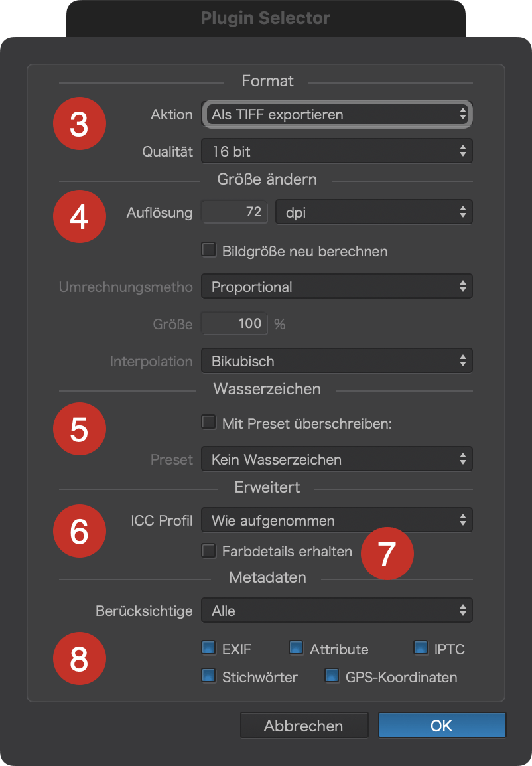Toggle the EXIF metadata checkbox
The image size is (532, 766).
click(x=209, y=649)
